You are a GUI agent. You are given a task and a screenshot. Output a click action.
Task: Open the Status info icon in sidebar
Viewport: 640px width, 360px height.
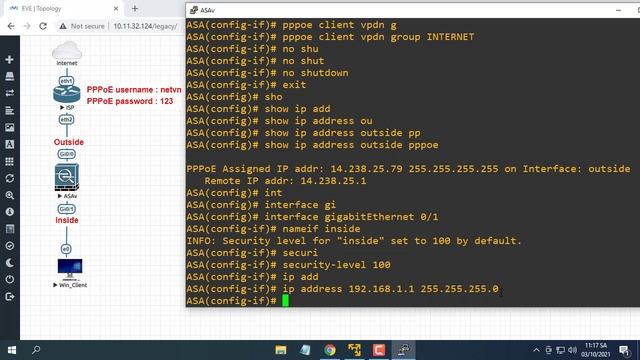(9, 212)
